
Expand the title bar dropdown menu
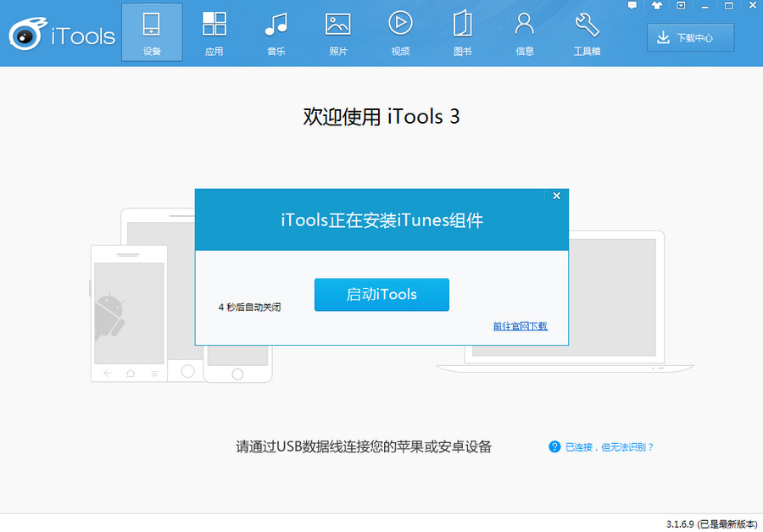[x=682, y=6]
